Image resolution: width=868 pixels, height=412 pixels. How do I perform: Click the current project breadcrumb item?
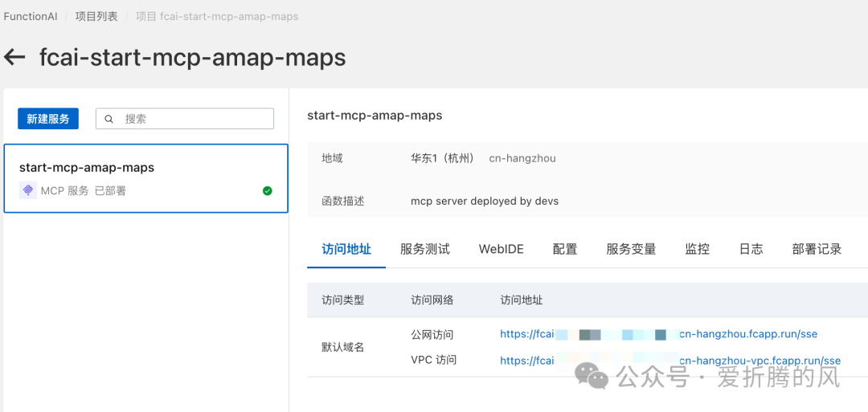pos(217,16)
